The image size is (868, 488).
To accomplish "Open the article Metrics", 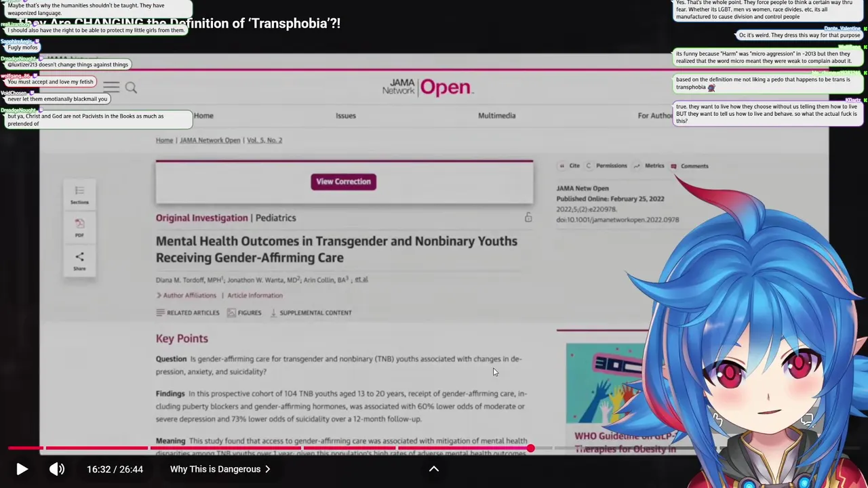I will 649,166.
